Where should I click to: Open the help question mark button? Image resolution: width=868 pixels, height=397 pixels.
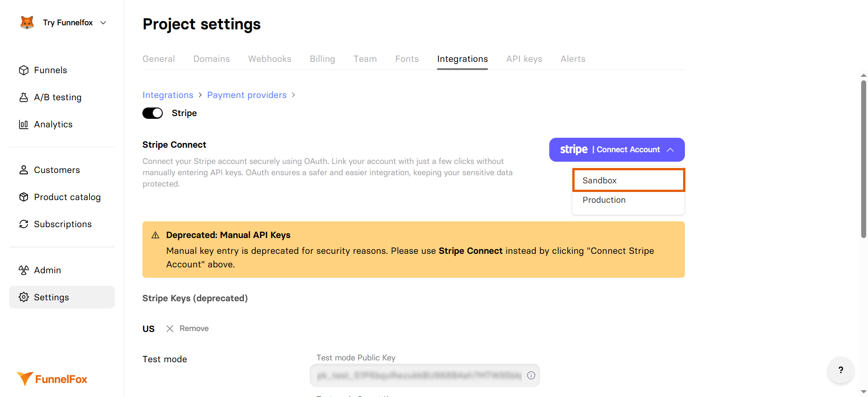pos(840,370)
